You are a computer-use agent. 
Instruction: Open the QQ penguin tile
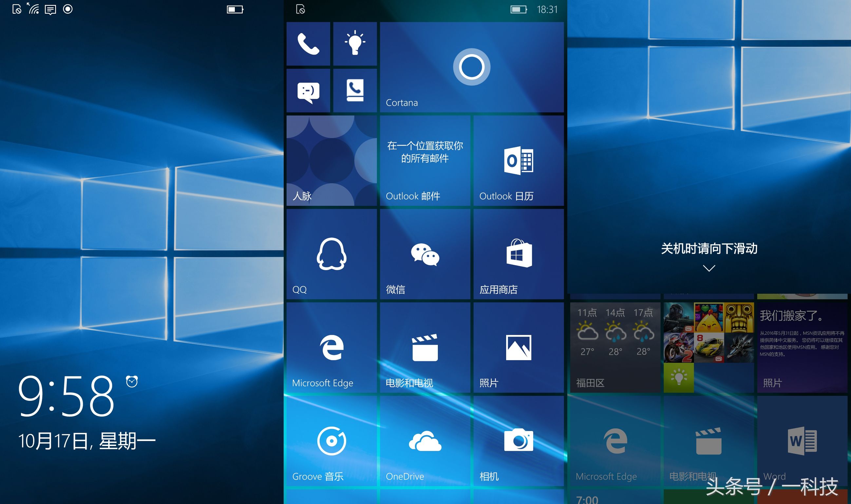point(331,254)
